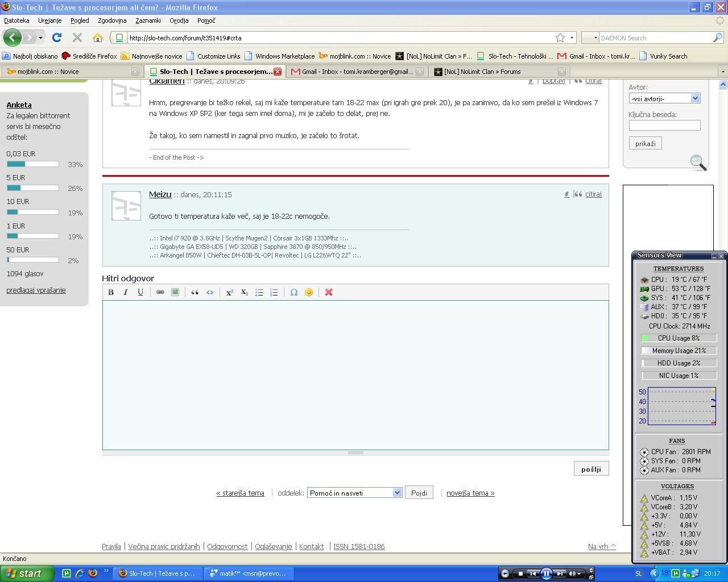Open the Firefox home page icon
The width and height of the screenshot is (728, 582).
point(98,38)
